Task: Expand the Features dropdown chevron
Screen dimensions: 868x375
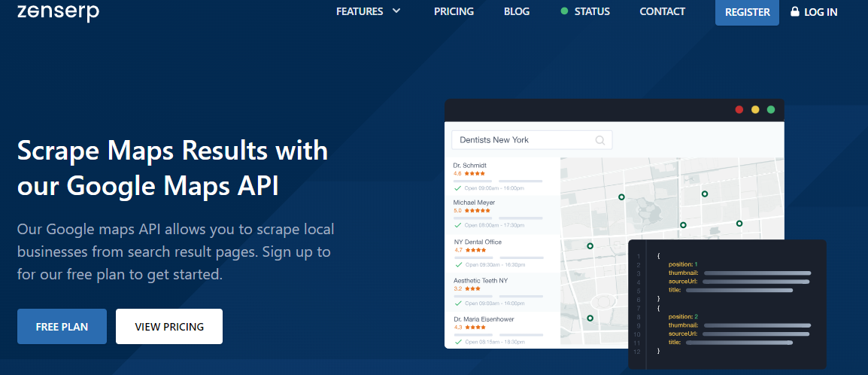Action: 396,11
